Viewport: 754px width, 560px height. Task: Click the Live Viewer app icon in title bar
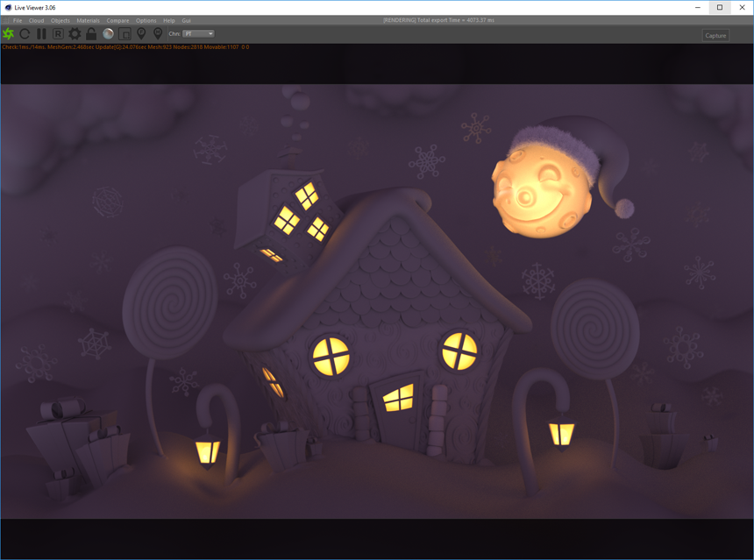coord(8,8)
